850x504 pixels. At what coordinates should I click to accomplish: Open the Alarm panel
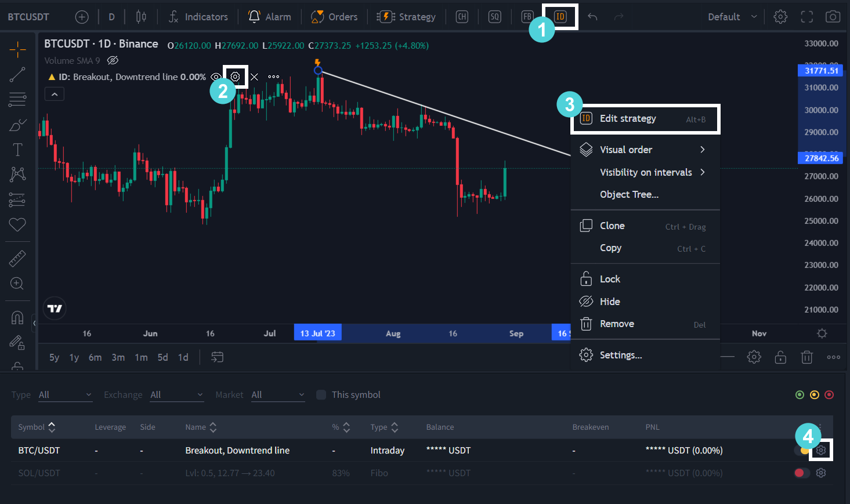point(270,17)
